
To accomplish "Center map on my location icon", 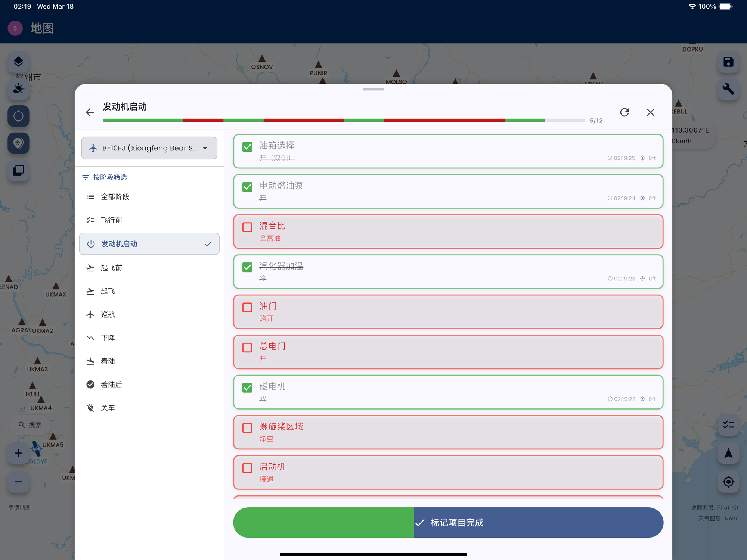I will (x=728, y=482).
